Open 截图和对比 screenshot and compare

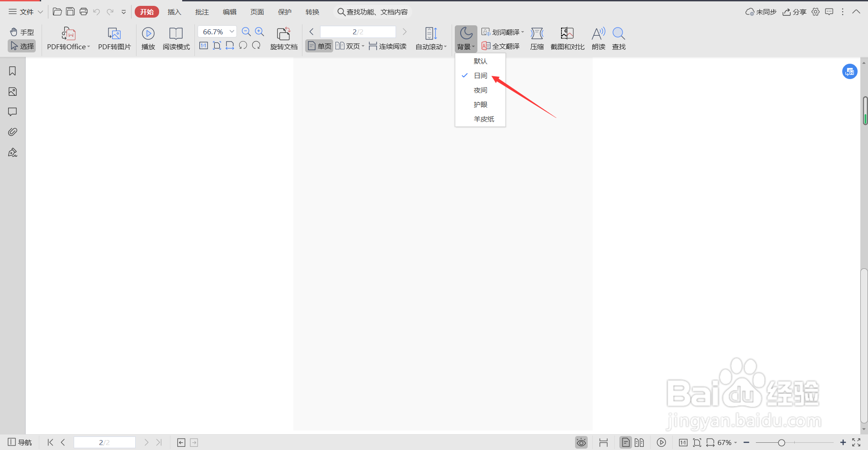pyautogui.click(x=567, y=38)
